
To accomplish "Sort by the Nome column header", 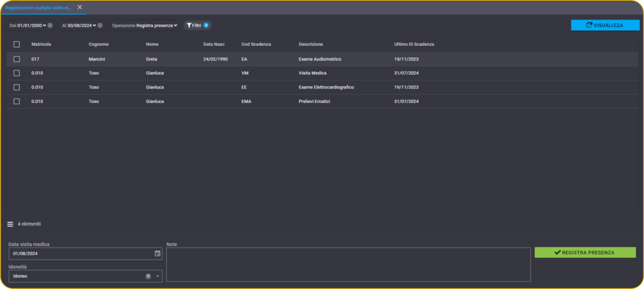I will [x=152, y=45].
